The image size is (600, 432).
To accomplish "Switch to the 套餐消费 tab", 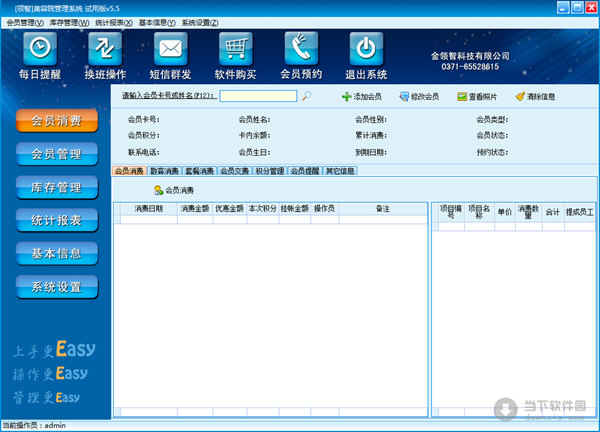I will pyautogui.click(x=199, y=171).
